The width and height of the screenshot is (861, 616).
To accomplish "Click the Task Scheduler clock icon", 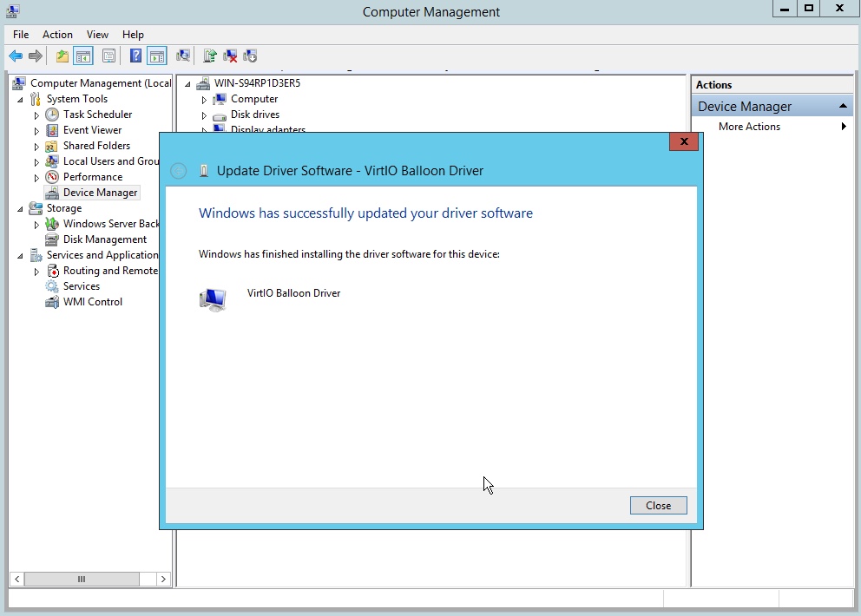I will pos(51,115).
